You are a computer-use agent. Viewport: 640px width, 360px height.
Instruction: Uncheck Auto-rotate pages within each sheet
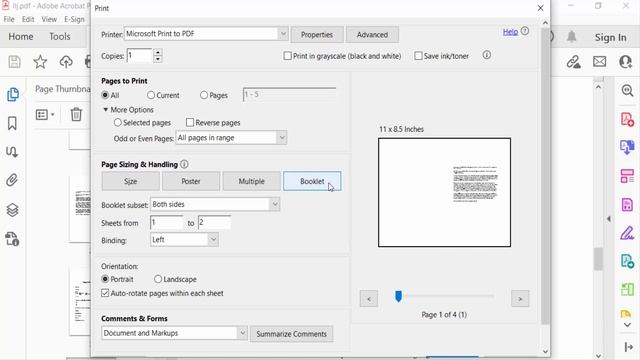(x=105, y=293)
